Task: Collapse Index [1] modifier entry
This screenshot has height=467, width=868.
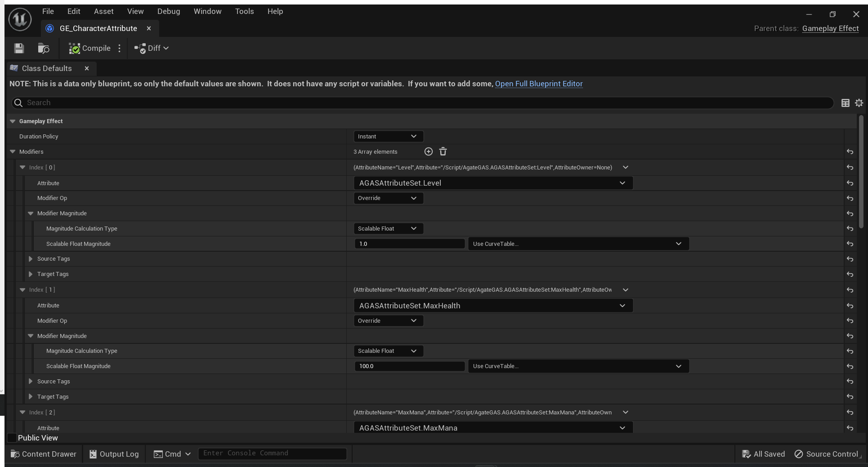Action: click(22, 290)
